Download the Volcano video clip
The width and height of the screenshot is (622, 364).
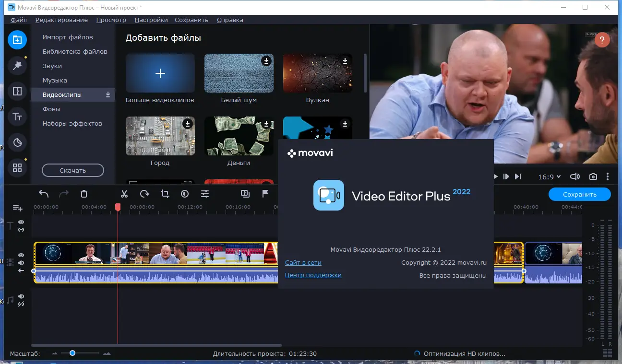pyautogui.click(x=345, y=61)
